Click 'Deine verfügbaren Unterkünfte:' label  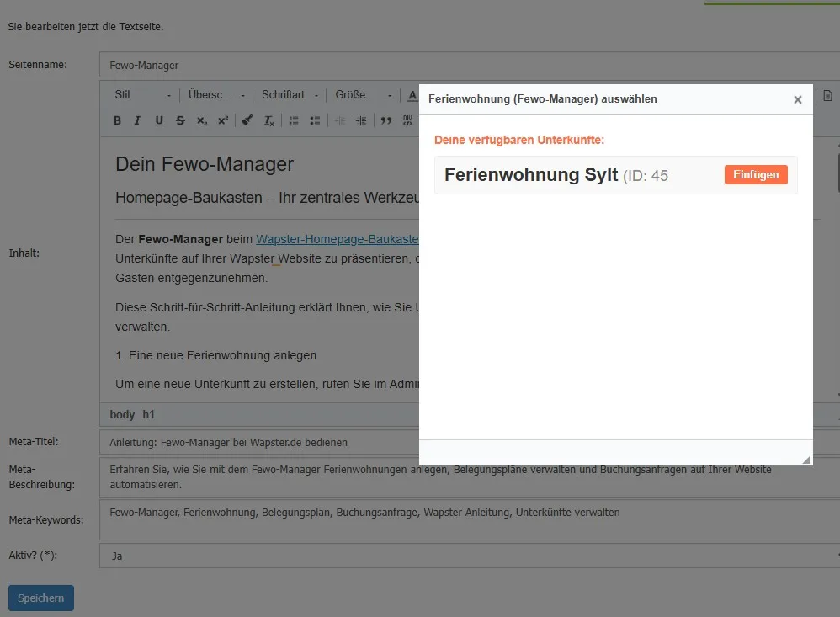click(x=519, y=140)
